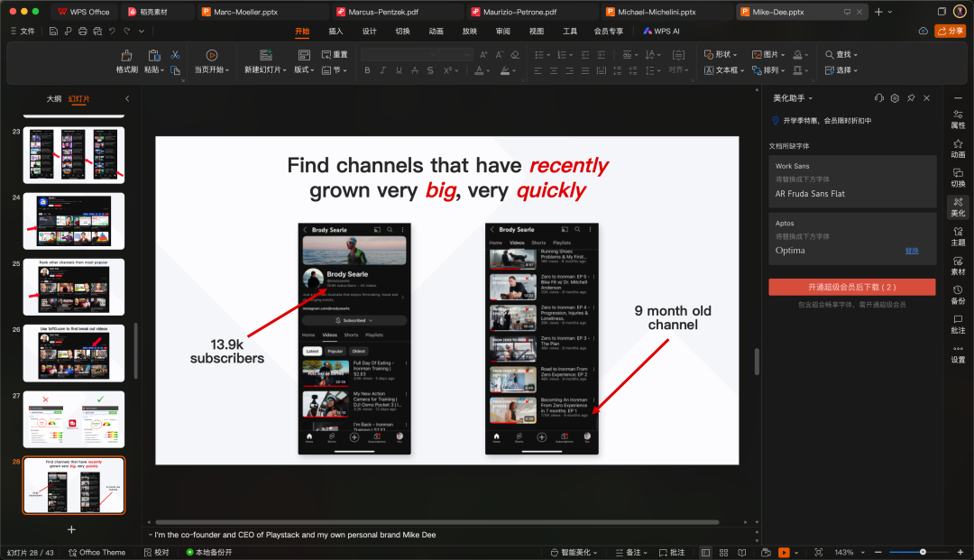Open Backup (备份) in right sidebar
The height and width of the screenshot is (560, 974).
tap(958, 295)
